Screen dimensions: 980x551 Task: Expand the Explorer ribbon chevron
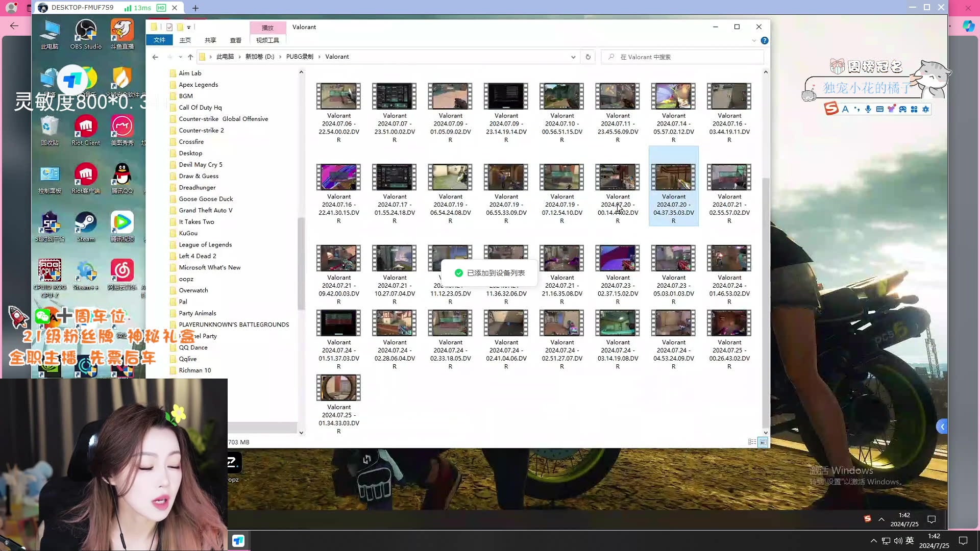tap(754, 40)
